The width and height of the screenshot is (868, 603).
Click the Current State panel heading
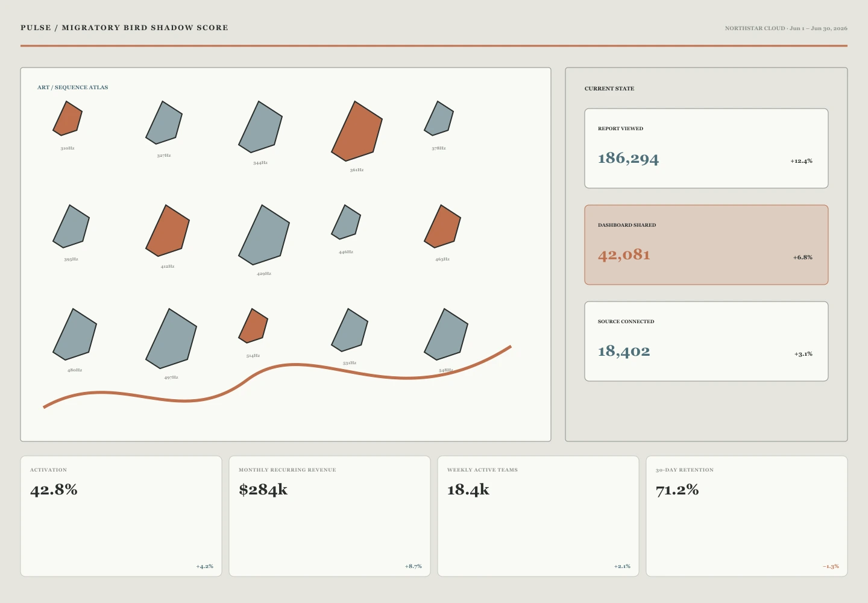pyautogui.click(x=609, y=89)
